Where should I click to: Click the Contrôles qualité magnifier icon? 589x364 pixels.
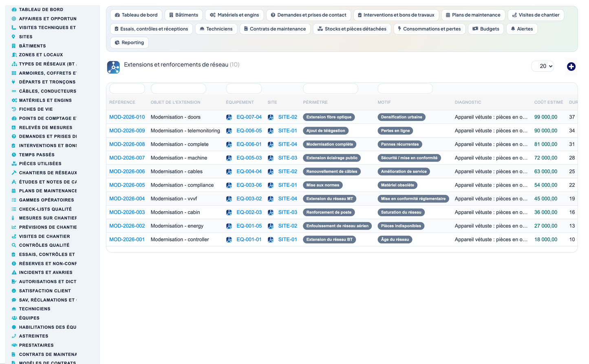click(x=14, y=245)
